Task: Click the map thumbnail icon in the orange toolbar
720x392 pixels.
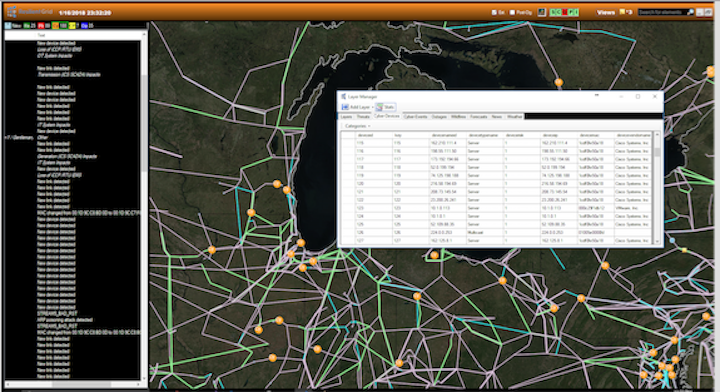Action: [x=542, y=12]
